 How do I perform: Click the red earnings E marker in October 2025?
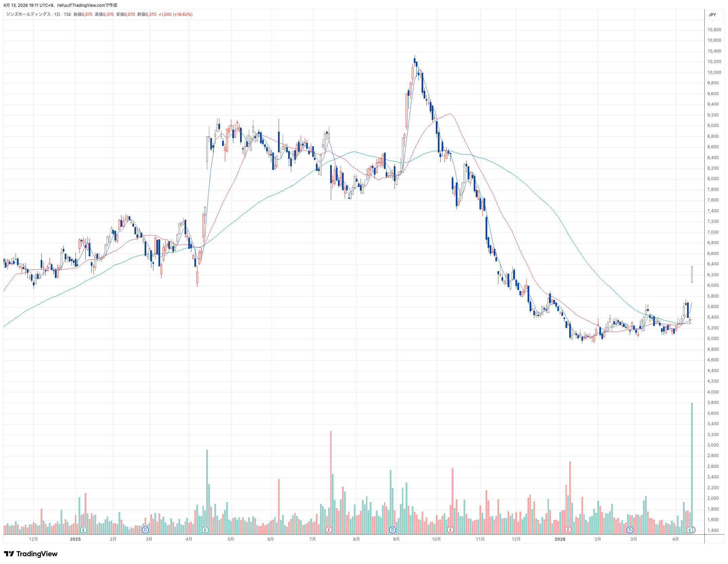[x=450, y=530]
